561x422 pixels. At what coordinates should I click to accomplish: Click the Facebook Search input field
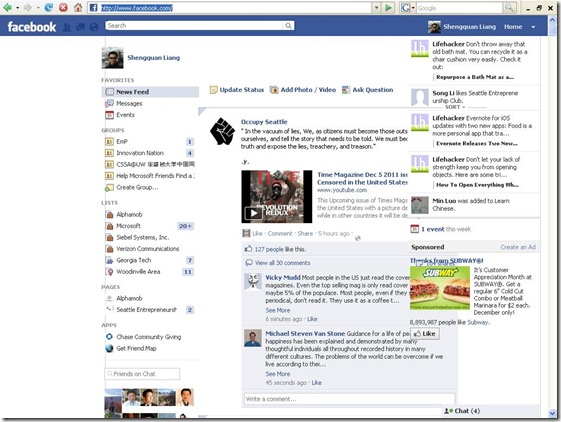pyautogui.click(x=194, y=26)
